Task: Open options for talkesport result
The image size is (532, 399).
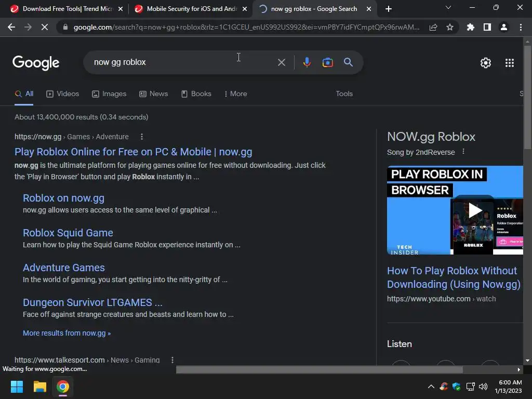Action: (x=172, y=360)
